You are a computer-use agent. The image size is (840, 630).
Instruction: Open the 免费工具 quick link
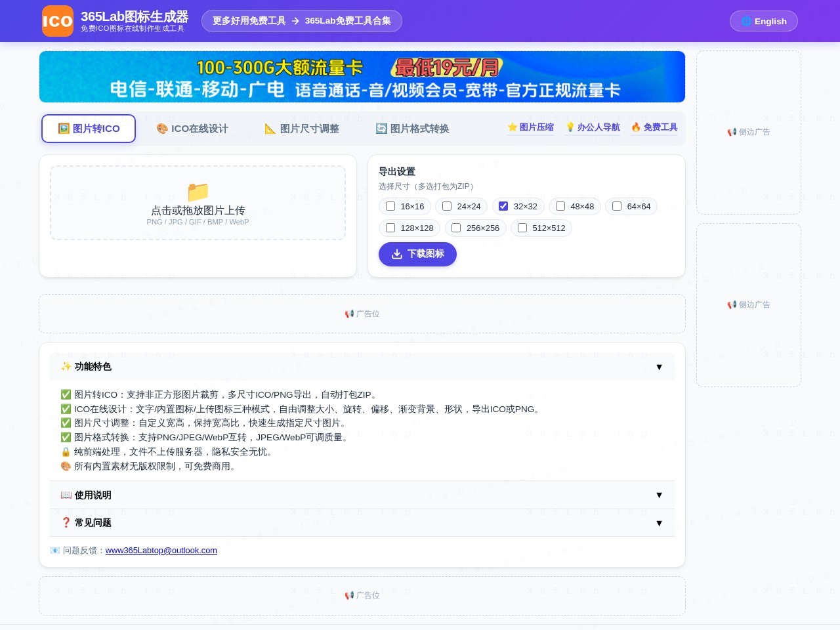(654, 127)
